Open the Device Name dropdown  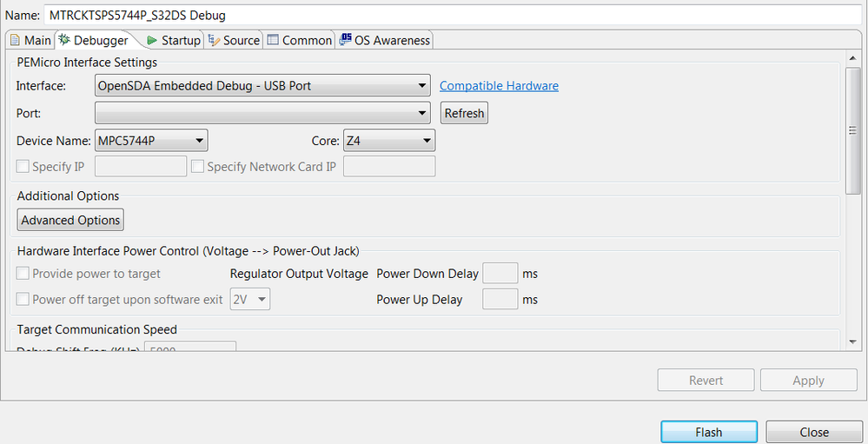click(x=150, y=141)
